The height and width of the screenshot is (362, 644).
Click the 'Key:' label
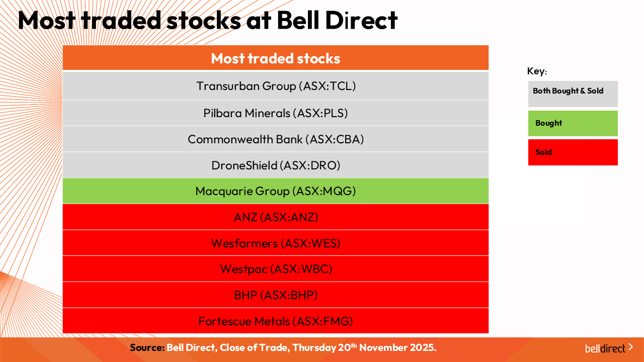click(x=537, y=71)
